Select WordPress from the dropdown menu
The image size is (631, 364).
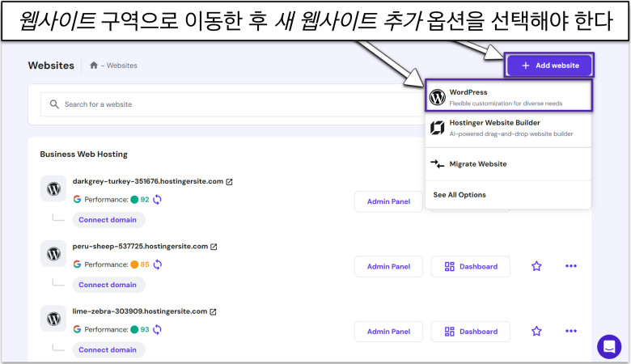click(510, 97)
